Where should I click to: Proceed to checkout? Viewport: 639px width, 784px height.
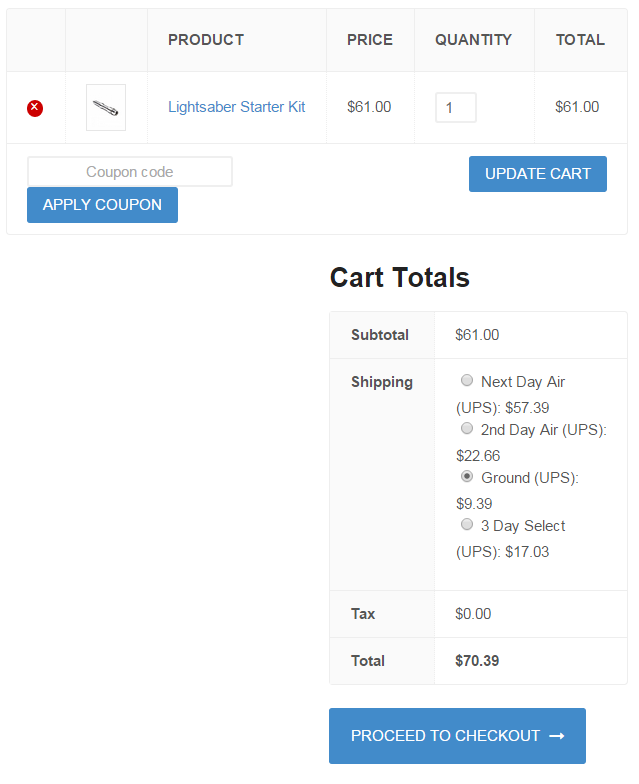[x=457, y=736]
